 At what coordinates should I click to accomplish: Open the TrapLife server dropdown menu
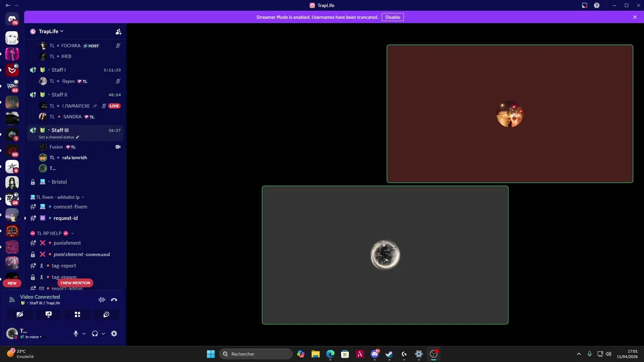point(51,31)
